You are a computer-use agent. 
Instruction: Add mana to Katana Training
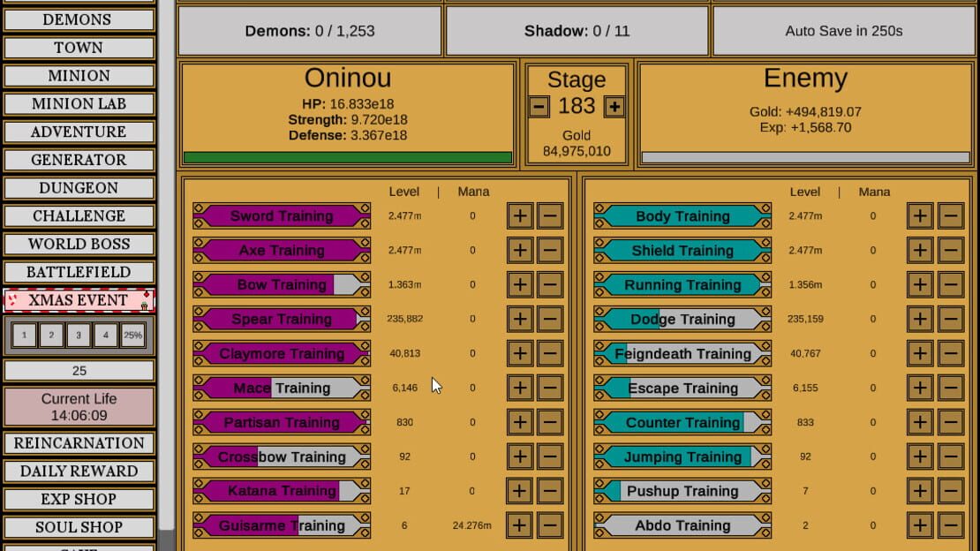(x=519, y=491)
